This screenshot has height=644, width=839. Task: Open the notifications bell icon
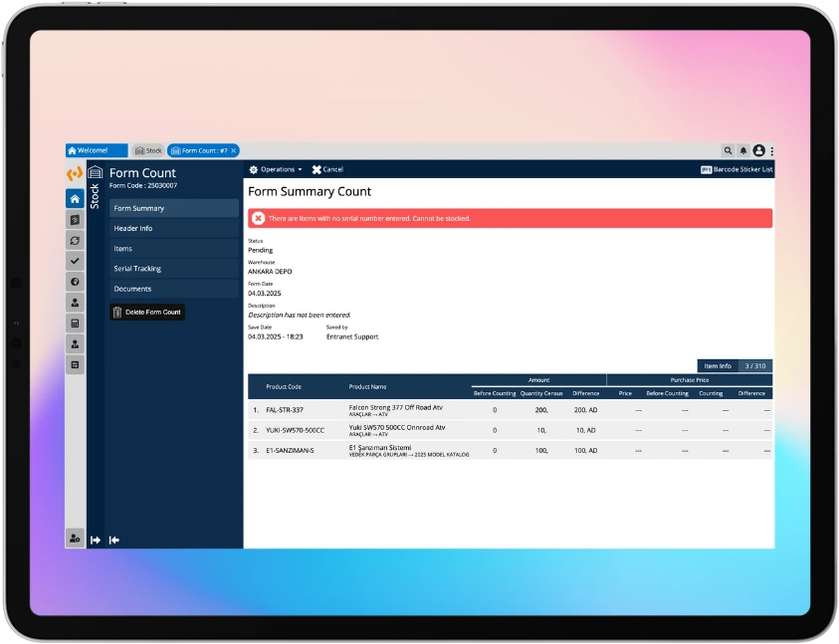(x=743, y=150)
